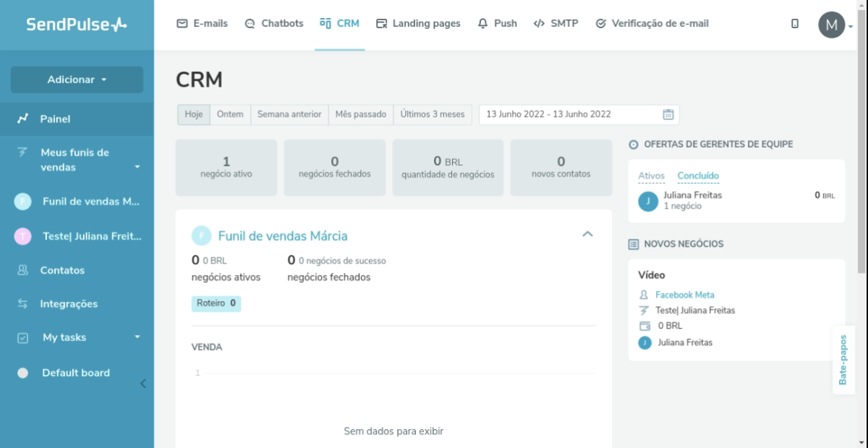This screenshot has width=868, height=448.
Task: Click Juliana Freitas manager name
Action: tap(693, 195)
